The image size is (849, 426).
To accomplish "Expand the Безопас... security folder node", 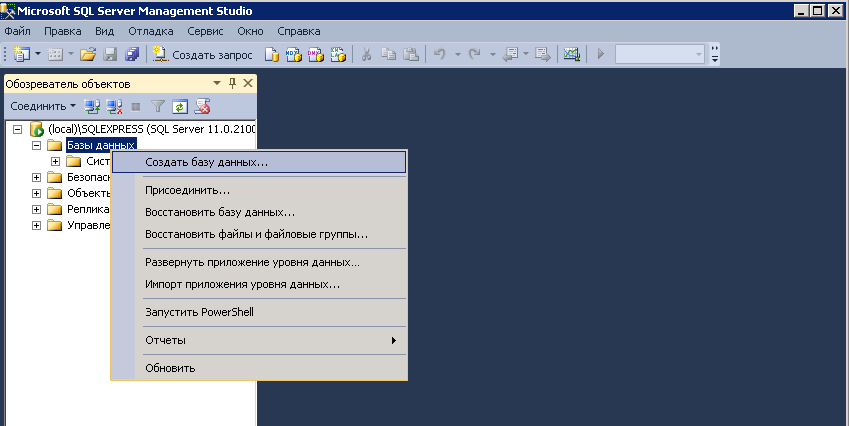I will [x=36, y=177].
